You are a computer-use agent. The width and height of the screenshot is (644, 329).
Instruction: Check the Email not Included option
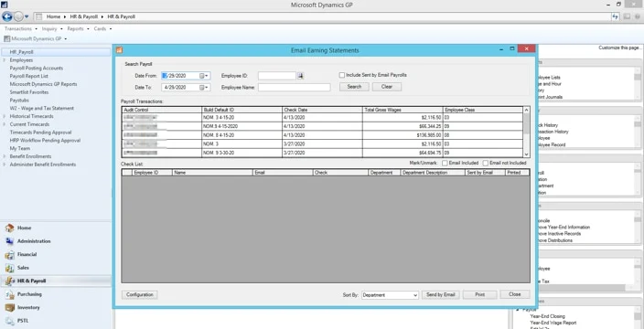[x=486, y=163]
